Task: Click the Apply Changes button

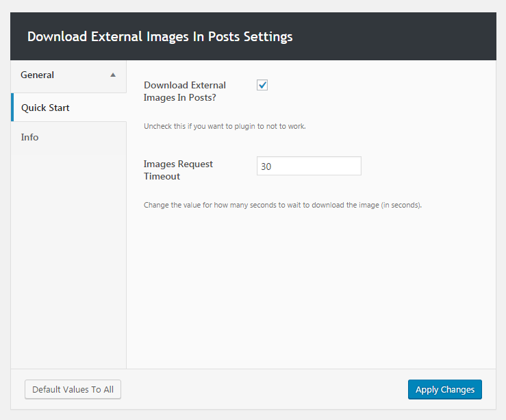Action: 445,389
